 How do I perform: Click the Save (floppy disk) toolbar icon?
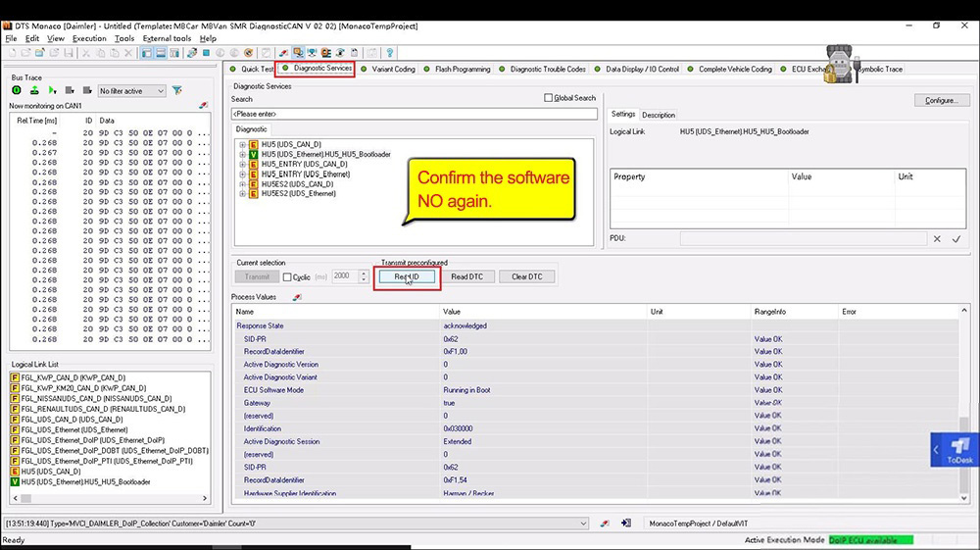tap(69, 53)
